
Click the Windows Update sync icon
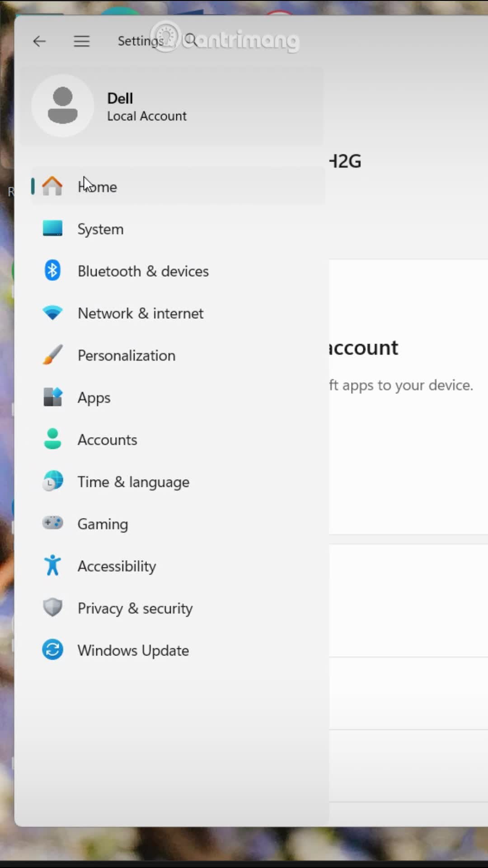(52, 650)
